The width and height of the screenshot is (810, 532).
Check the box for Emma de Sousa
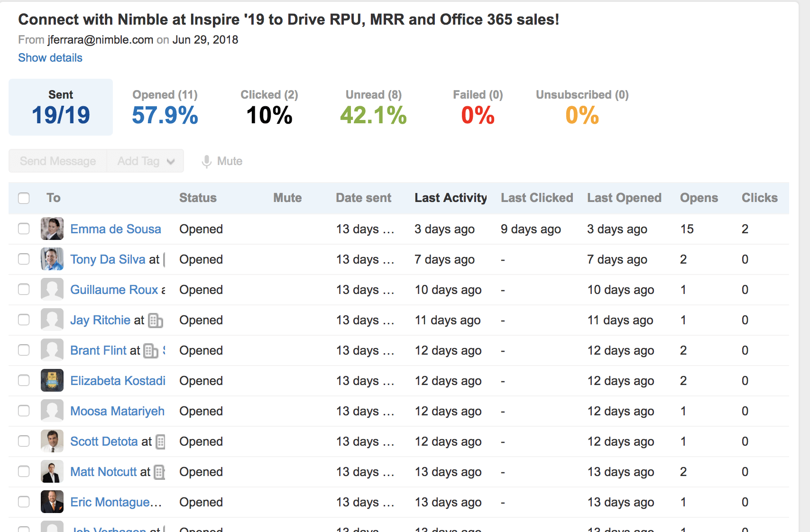24,229
